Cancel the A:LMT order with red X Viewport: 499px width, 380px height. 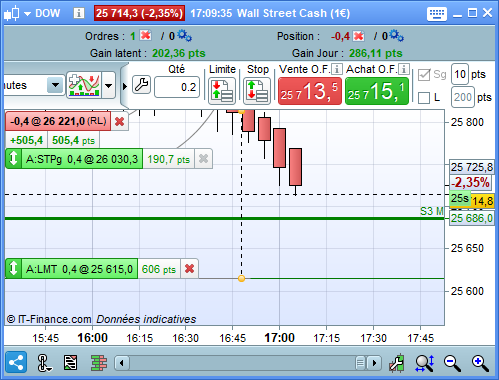pos(189,269)
